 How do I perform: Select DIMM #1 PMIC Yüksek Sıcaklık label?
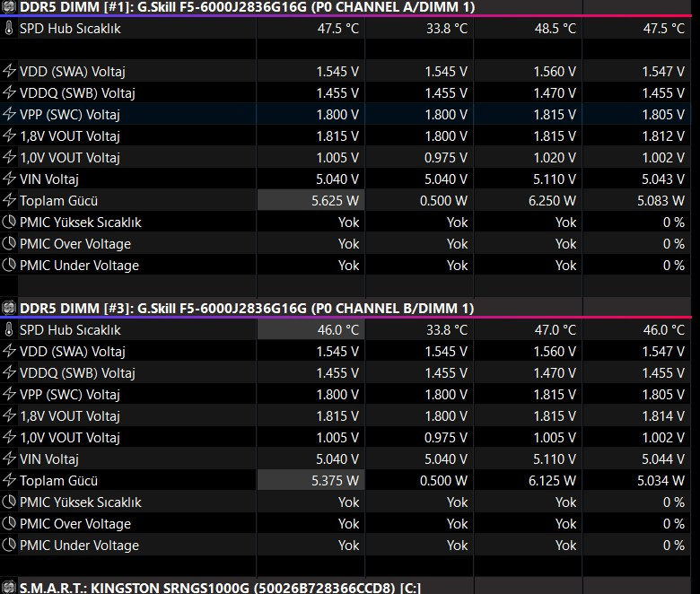pos(81,223)
